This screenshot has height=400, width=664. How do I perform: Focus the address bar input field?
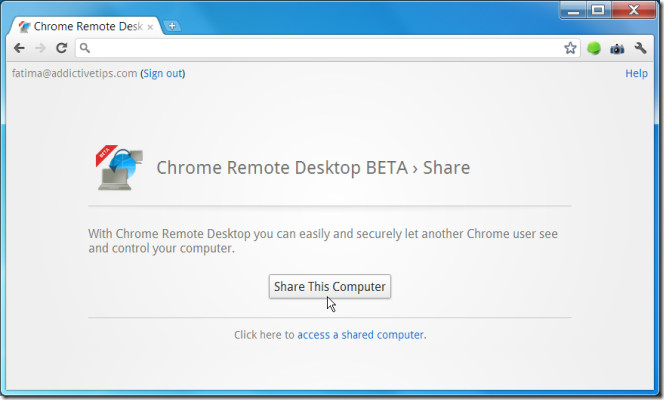(x=320, y=47)
